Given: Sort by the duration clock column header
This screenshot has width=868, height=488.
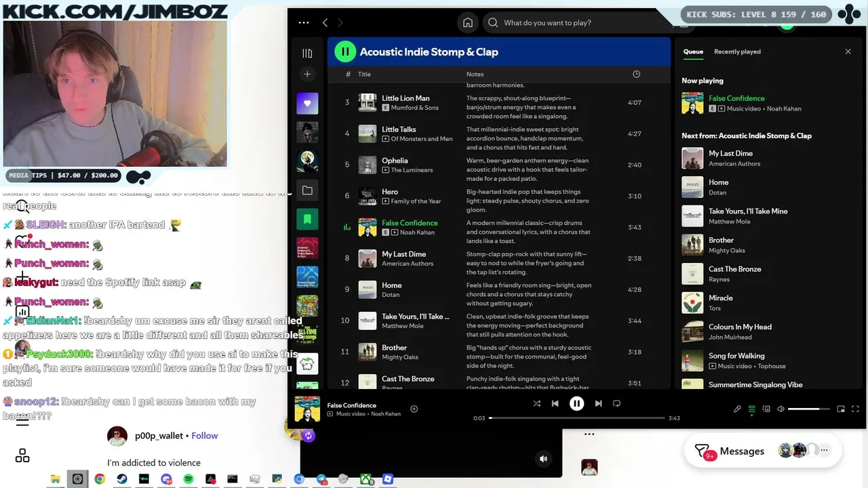Looking at the screenshot, I should (x=636, y=74).
